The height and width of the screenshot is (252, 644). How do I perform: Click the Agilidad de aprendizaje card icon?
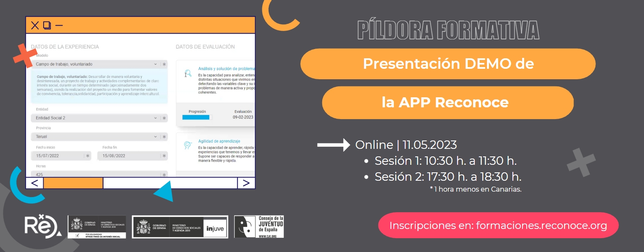tap(188, 145)
